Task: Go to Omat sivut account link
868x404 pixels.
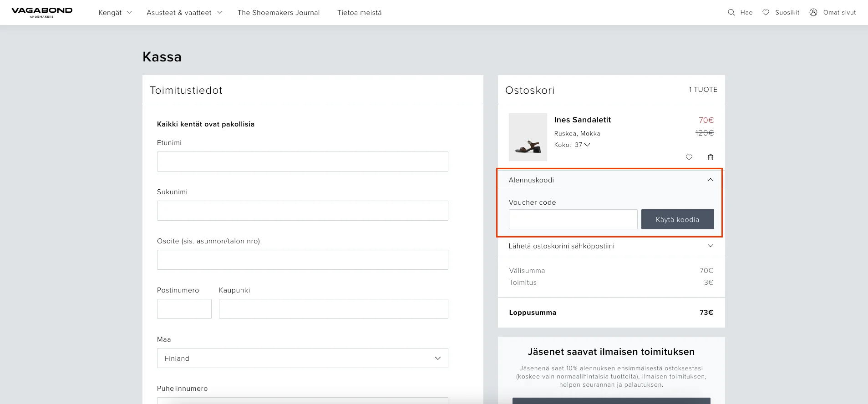Action: coord(840,12)
